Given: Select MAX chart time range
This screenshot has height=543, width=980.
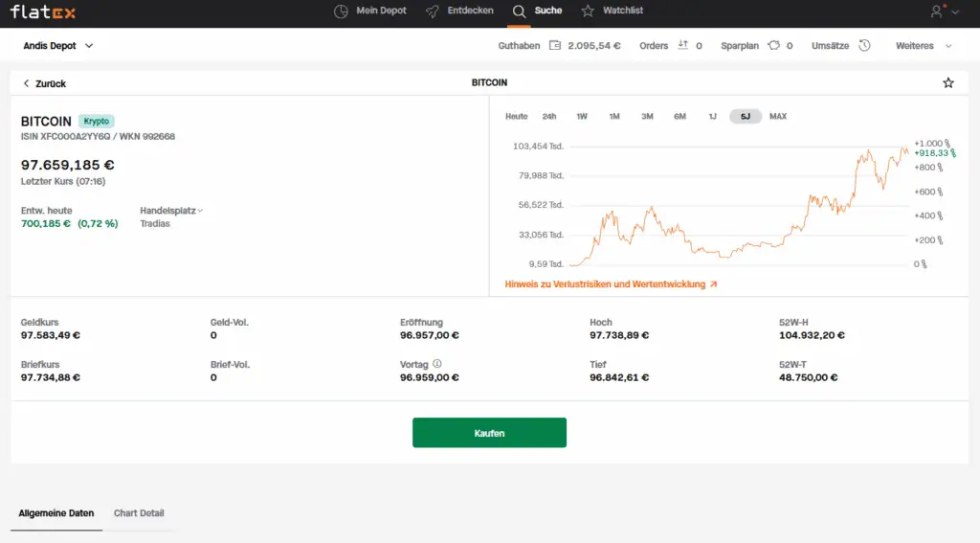Looking at the screenshot, I should (x=778, y=117).
